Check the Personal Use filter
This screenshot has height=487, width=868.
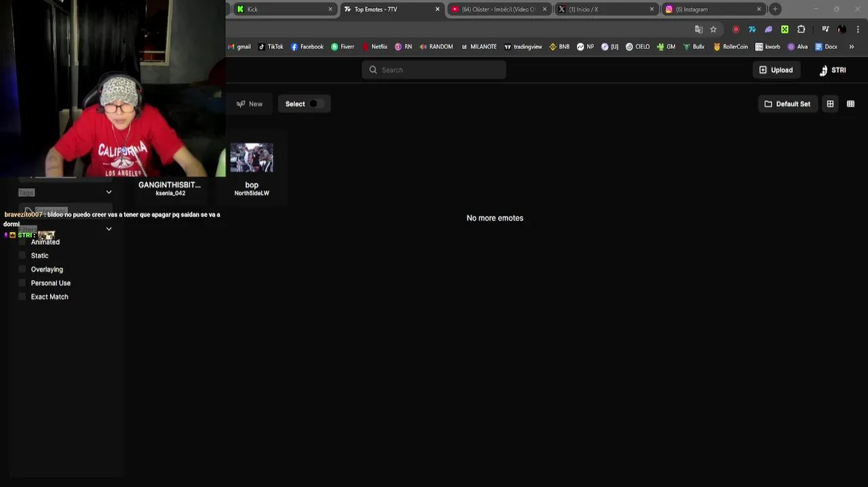22,283
